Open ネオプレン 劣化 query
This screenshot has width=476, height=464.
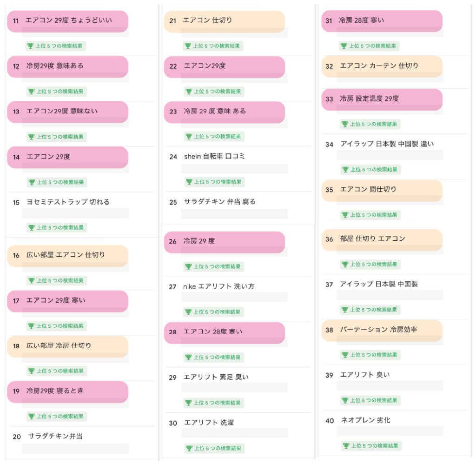point(365,420)
